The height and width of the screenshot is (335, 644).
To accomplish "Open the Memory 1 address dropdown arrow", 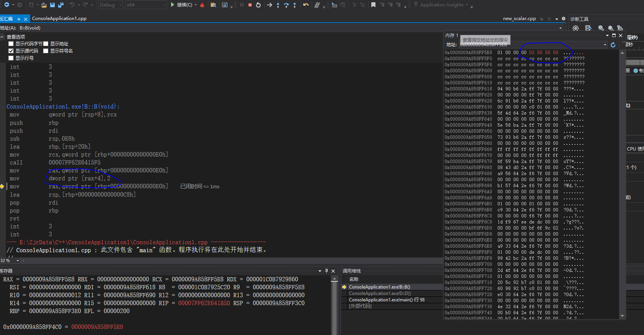I will 605,45.
